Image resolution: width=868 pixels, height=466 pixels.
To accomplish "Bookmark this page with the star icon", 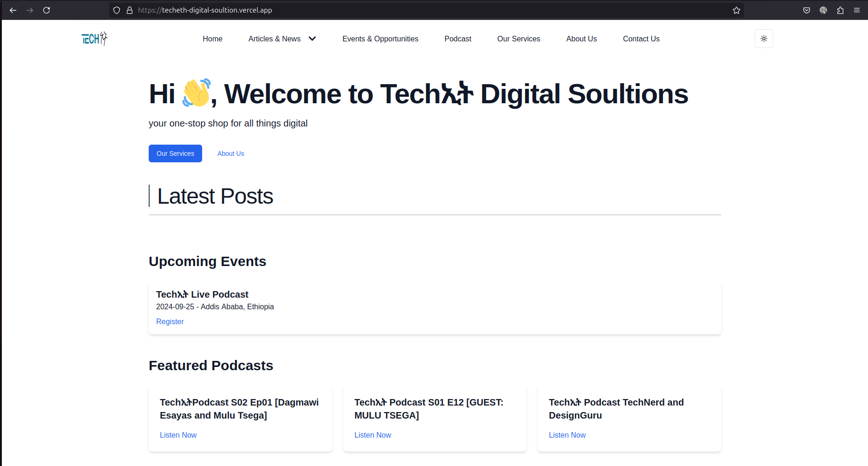I will coord(736,10).
